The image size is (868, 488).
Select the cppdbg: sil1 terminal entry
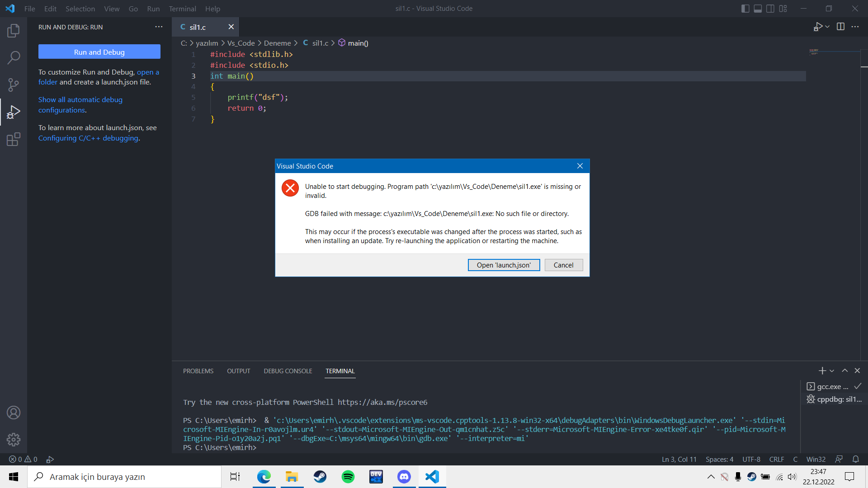tap(834, 399)
